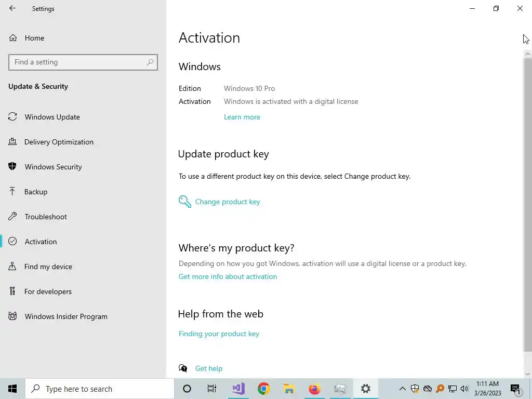Screen dimensions: 532x399
Task: Open the network tray icon
Action: click(453, 389)
